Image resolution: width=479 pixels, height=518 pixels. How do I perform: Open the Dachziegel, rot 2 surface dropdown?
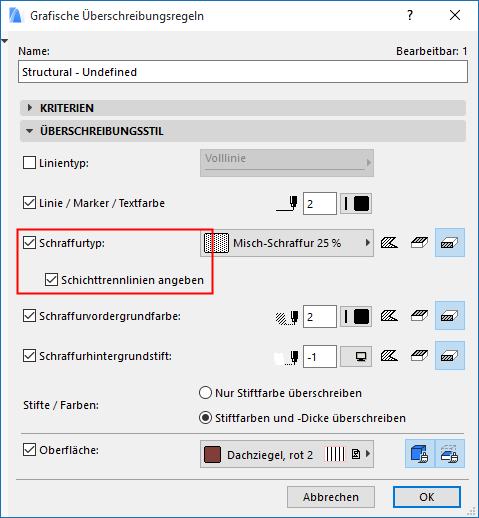coord(287,454)
